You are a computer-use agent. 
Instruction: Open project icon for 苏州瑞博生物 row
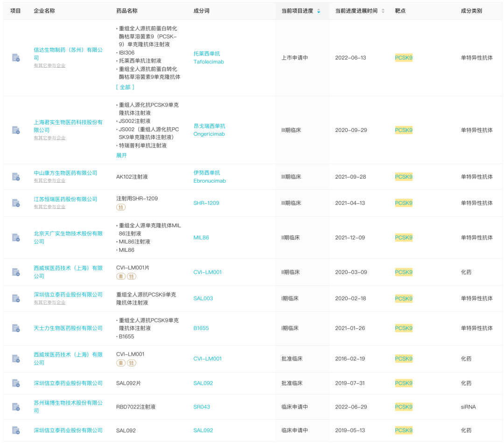(16, 407)
